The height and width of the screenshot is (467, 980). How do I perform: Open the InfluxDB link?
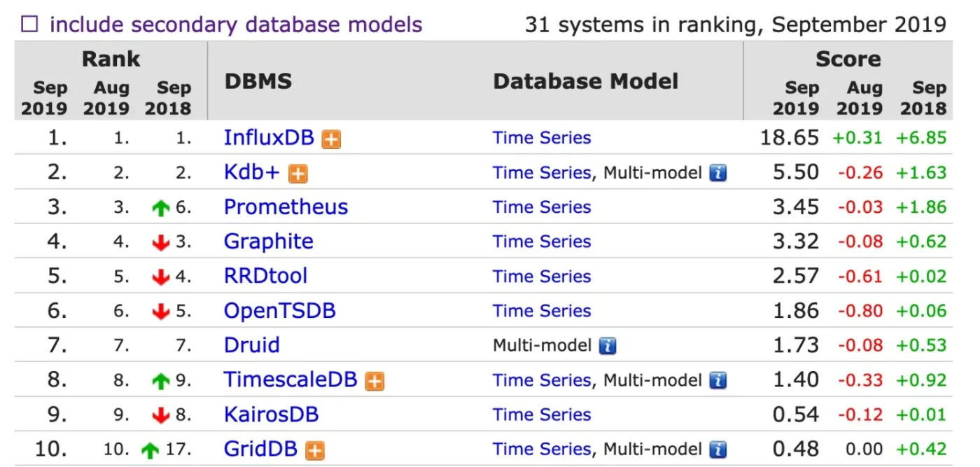269,138
